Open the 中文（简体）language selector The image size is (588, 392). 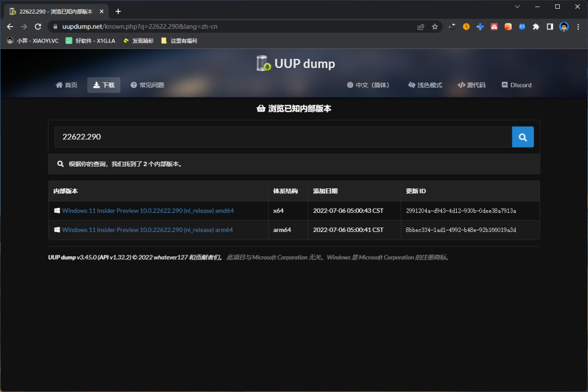pyautogui.click(x=369, y=85)
